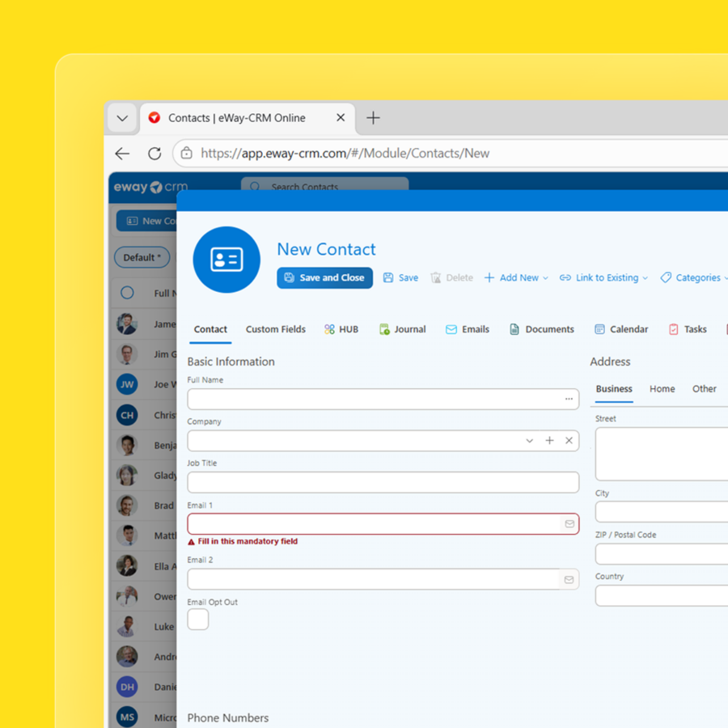Click plus icon in Company field
Image resolution: width=728 pixels, height=728 pixels.
click(x=549, y=441)
